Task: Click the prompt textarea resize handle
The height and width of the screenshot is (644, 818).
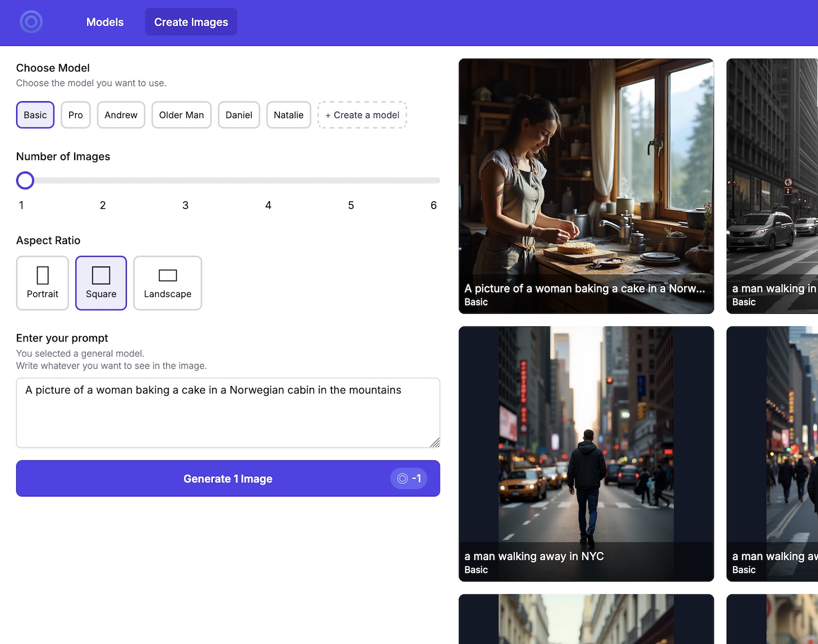Action: tap(435, 442)
